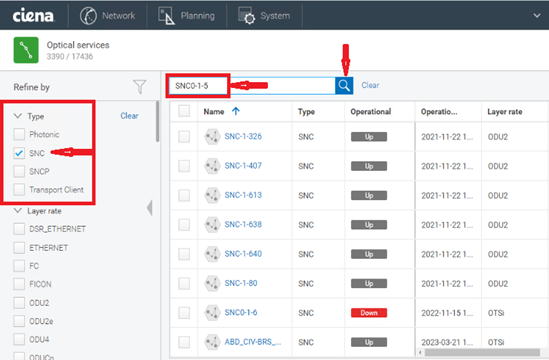
Task: Click the Up status badge of SNC-1-326
Action: tap(369, 137)
